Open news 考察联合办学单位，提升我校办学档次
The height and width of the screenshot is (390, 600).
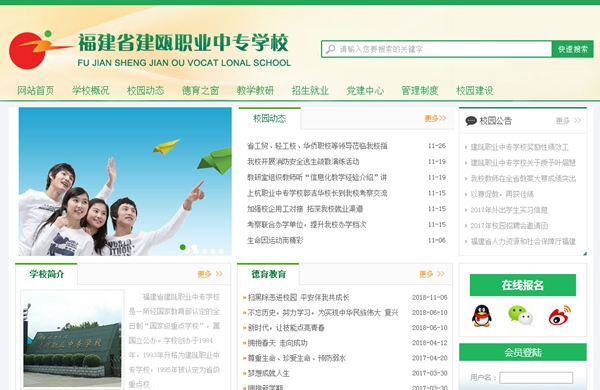click(x=307, y=225)
